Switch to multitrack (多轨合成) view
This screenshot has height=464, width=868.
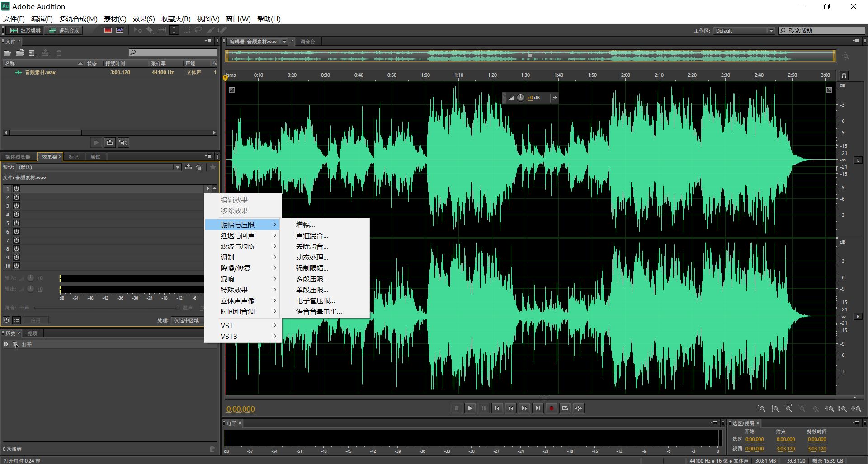64,30
